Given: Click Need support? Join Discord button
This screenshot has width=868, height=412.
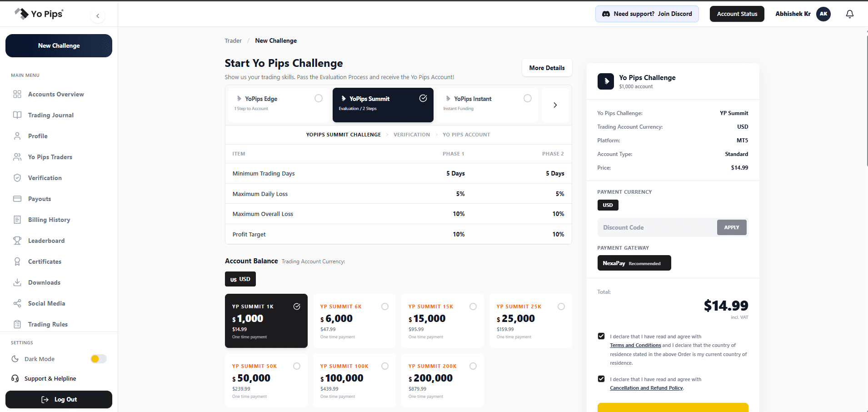Looking at the screenshot, I should click(647, 14).
